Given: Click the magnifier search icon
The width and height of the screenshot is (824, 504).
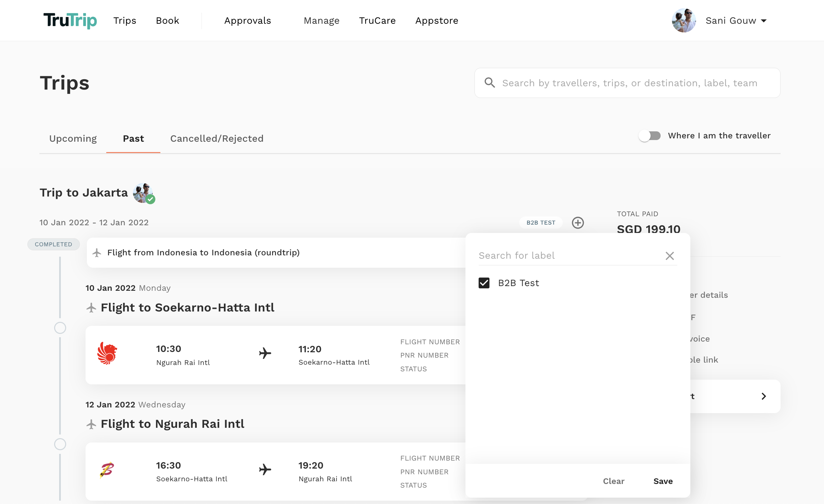Looking at the screenshot, I should pyautogui.click(x=490, y=83).
